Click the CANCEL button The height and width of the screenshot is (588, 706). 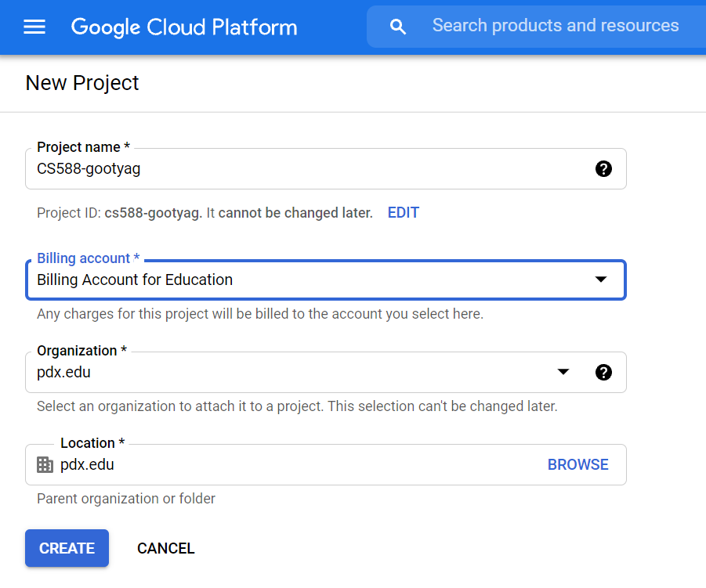click(165, 548)
